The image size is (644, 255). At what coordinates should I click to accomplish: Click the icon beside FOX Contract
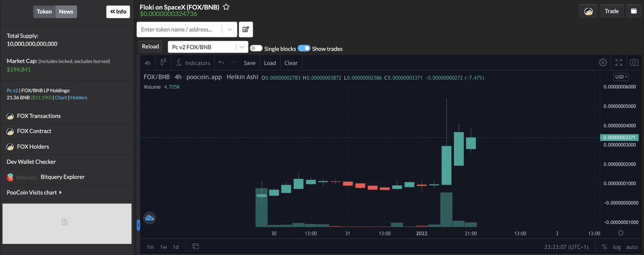[x=10, y=131]
